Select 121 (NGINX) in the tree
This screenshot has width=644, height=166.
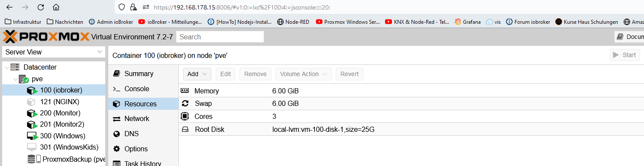pos(54,102)
